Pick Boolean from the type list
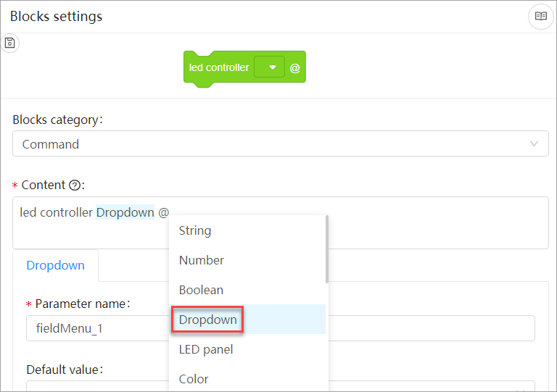557x392 pixels. pos(201,290)
